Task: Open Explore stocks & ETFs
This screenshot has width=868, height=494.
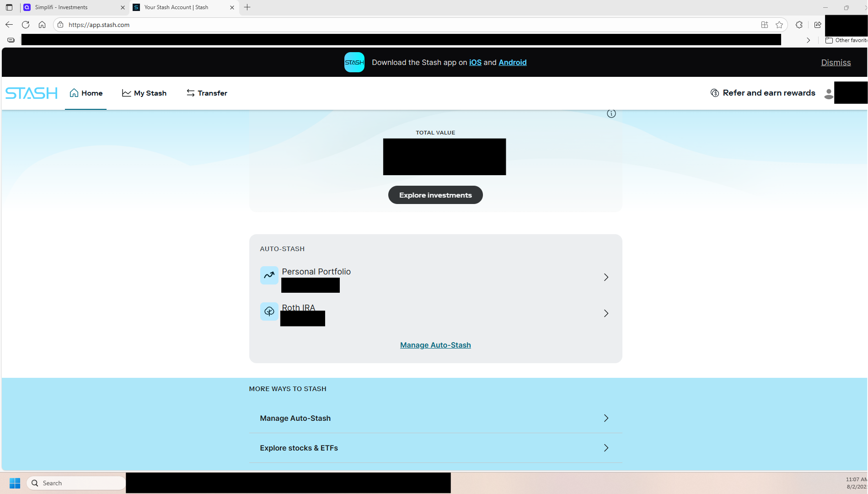Action: point(435,448)
